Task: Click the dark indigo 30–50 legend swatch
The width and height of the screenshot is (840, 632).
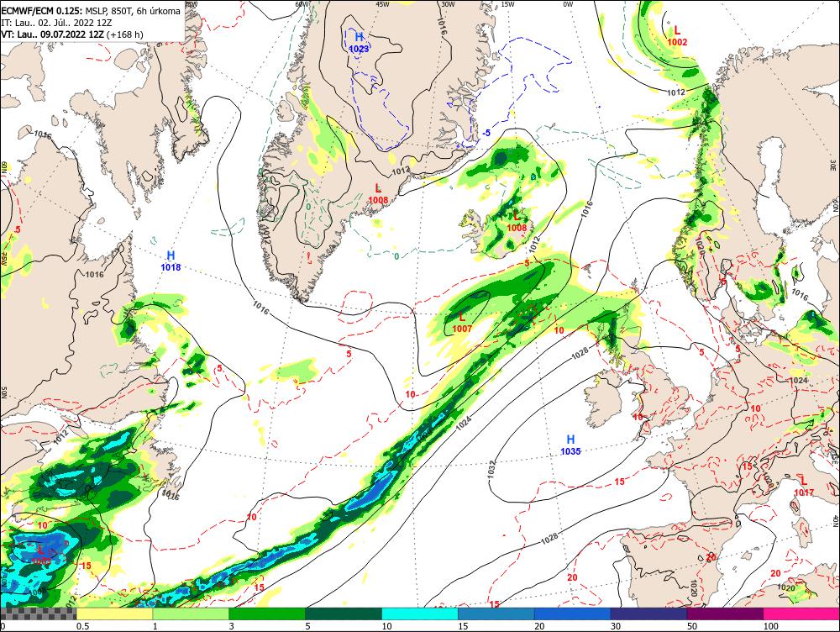Action: coord(648,614)
